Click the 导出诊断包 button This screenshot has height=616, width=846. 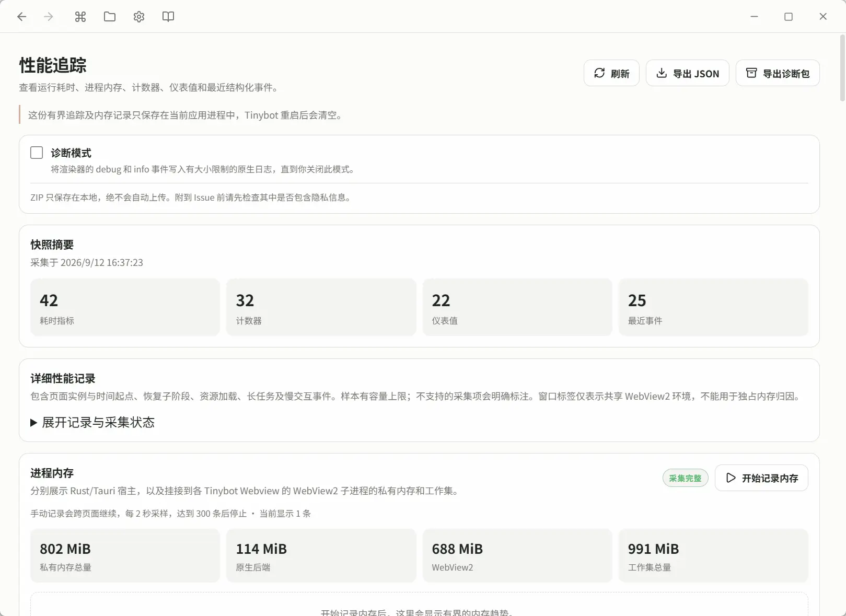(x=778, y=73)
